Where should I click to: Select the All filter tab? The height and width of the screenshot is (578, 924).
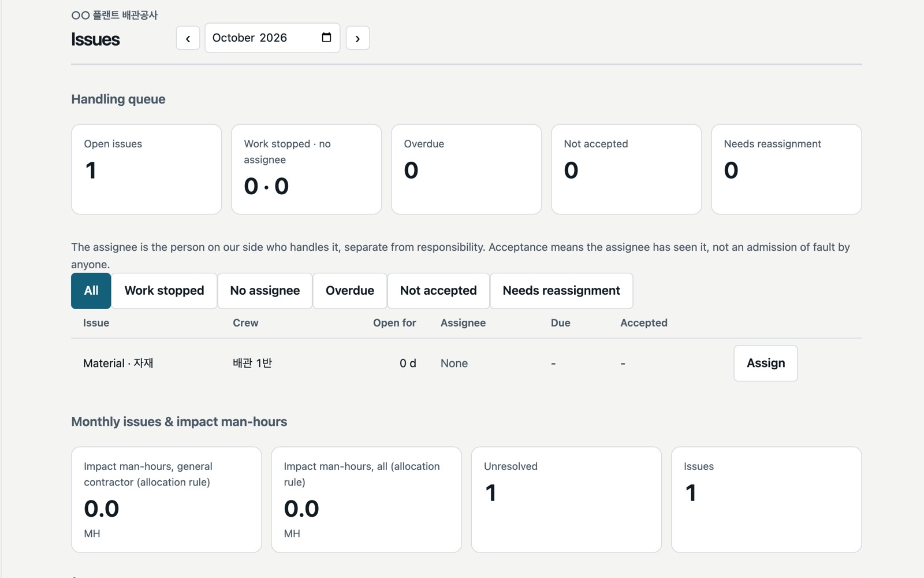[x=91, y=291]
